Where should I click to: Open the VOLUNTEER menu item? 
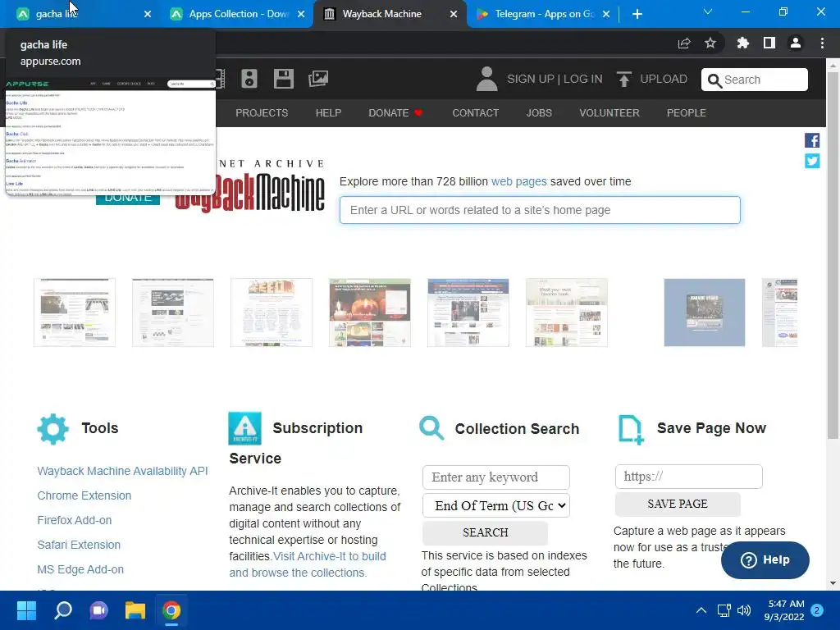(609, 113)
